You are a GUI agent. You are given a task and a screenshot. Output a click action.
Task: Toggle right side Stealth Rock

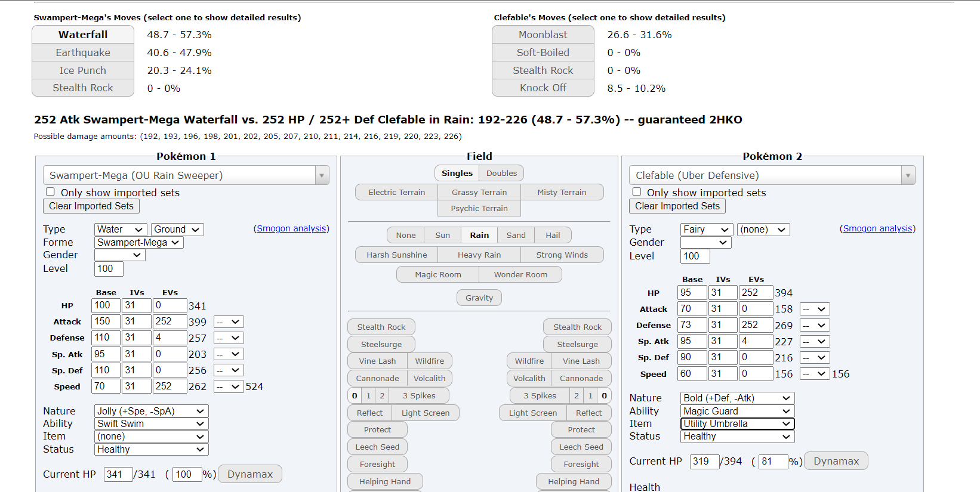(577, 327)
